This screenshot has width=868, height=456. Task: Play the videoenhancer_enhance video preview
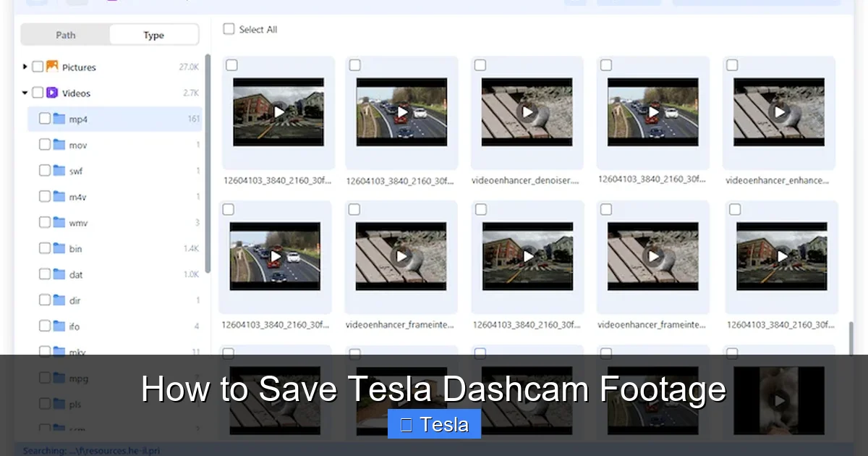coord(779,112)
